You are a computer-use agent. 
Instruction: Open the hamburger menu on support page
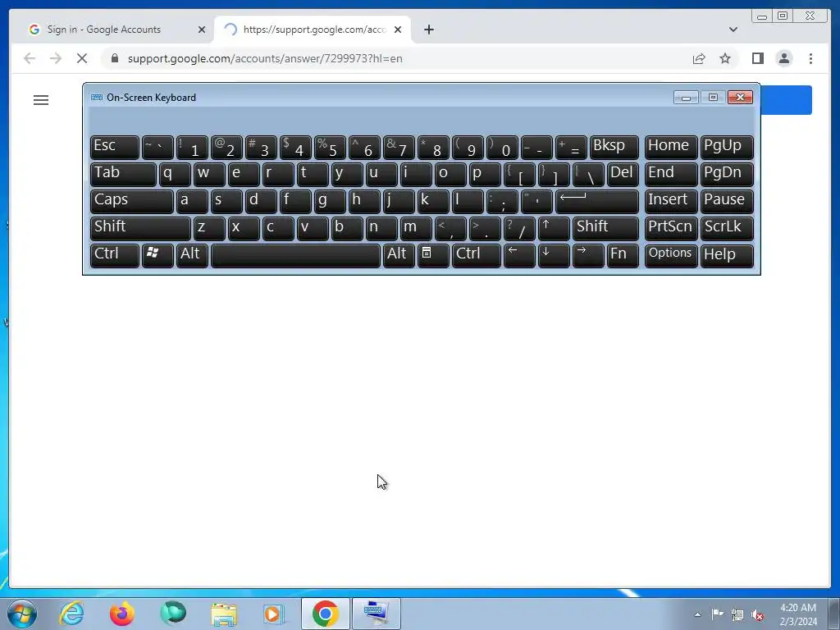[41, 100]
